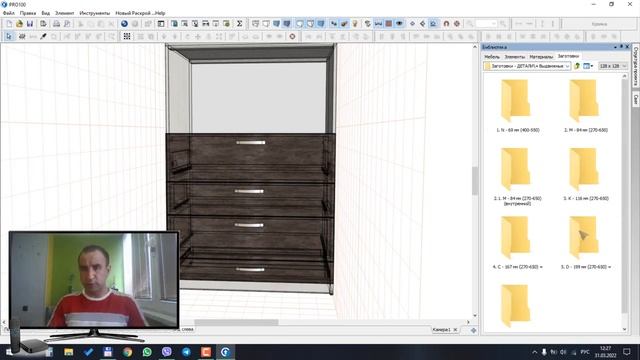The height and width of the screenshot is (360, 640).
Task: Close the Камера1 view tab
Action: [456, 329]
